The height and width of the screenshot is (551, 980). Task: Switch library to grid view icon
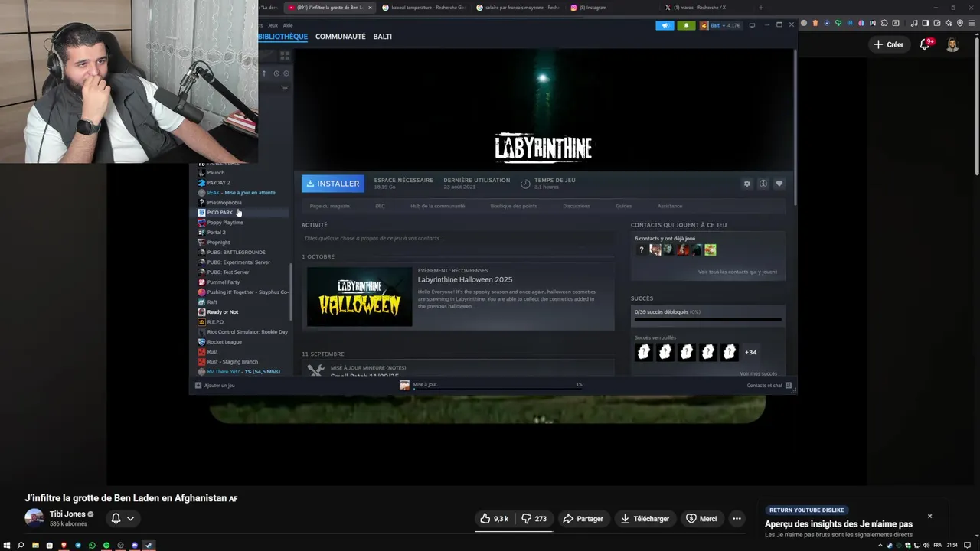(284, 56)
